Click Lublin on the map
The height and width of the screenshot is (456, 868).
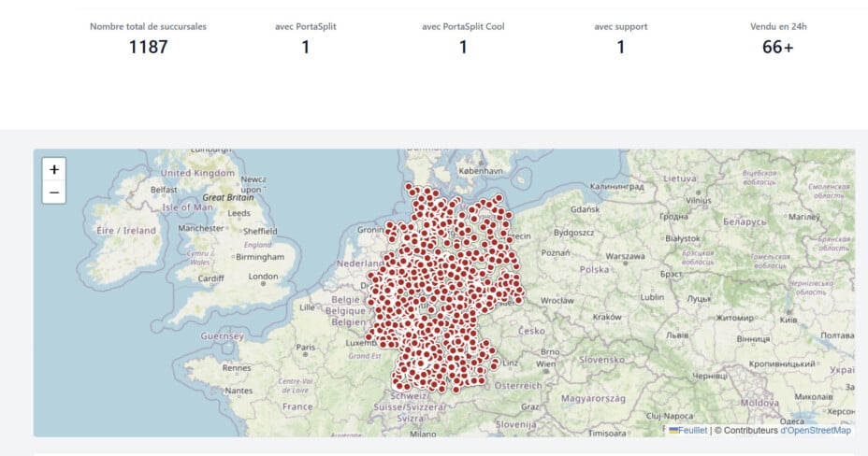[652, 297]
